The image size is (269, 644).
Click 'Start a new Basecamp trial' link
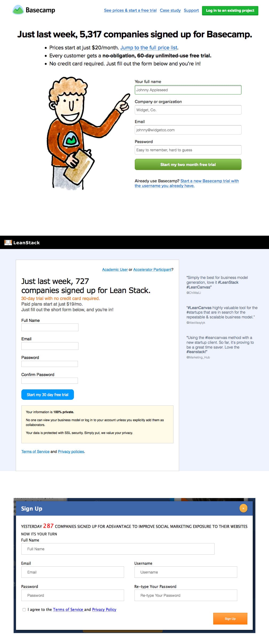209,181
